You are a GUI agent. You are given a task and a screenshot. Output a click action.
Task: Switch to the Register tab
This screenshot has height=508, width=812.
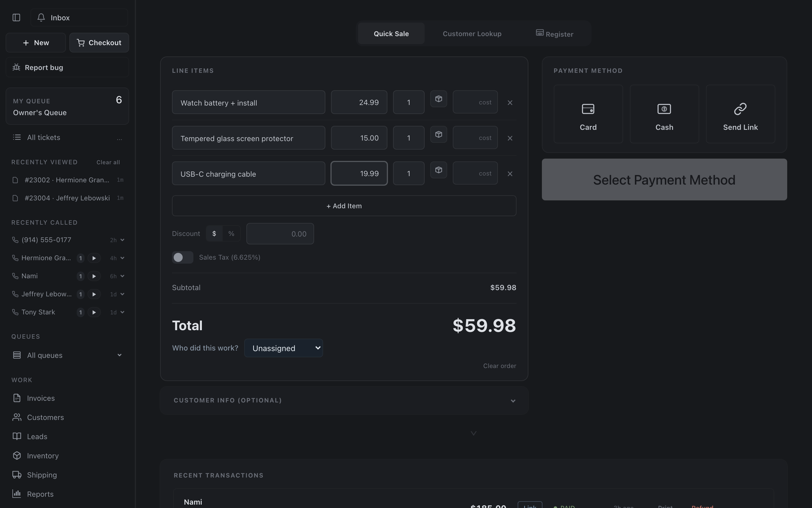click(x=554, y=34)
